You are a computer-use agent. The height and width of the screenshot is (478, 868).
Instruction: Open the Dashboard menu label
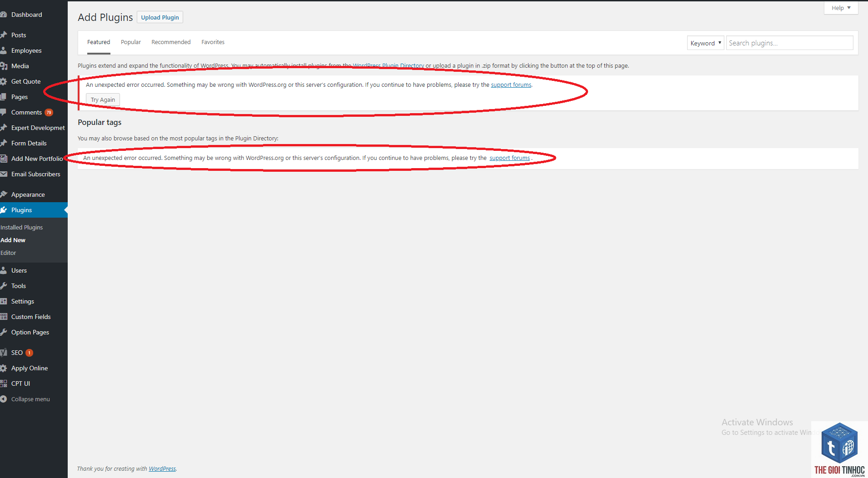pyautogui.click(x=26, y=15)
